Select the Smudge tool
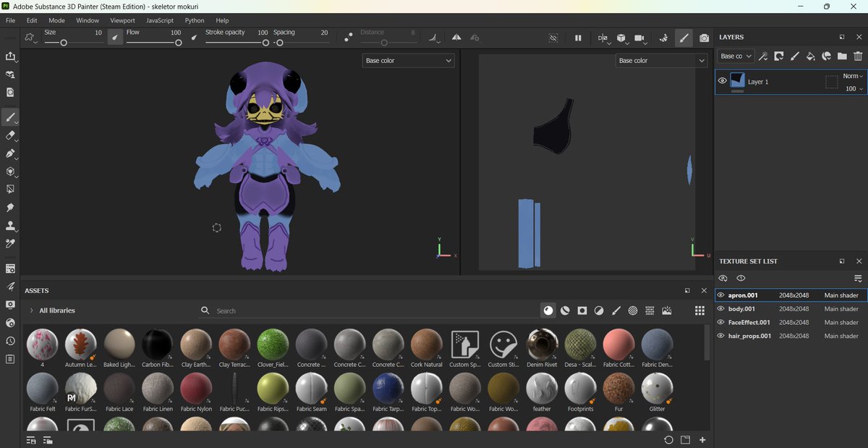 tap(10, 208)
